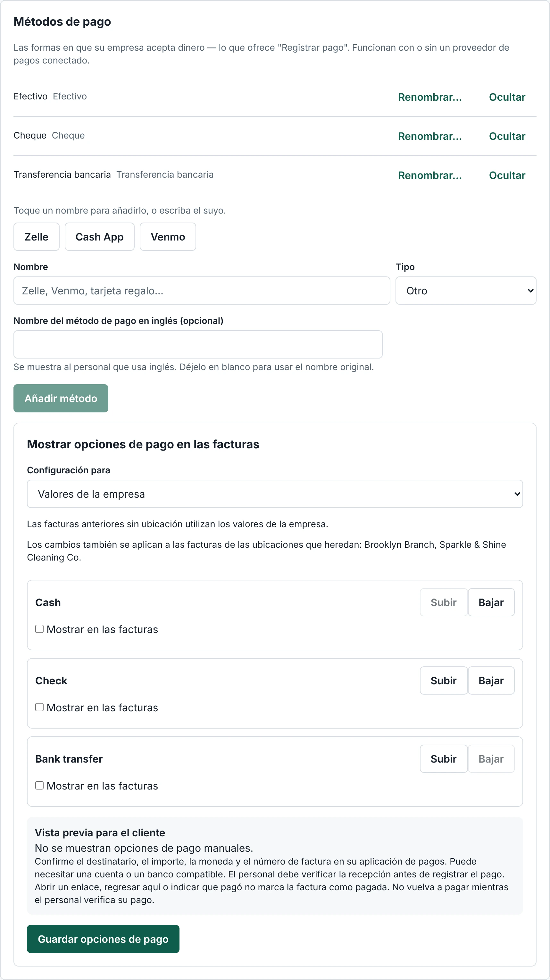550x980 pixels.
Task: Rename the Efectivo payment method
Action: (x=430, y=97)
